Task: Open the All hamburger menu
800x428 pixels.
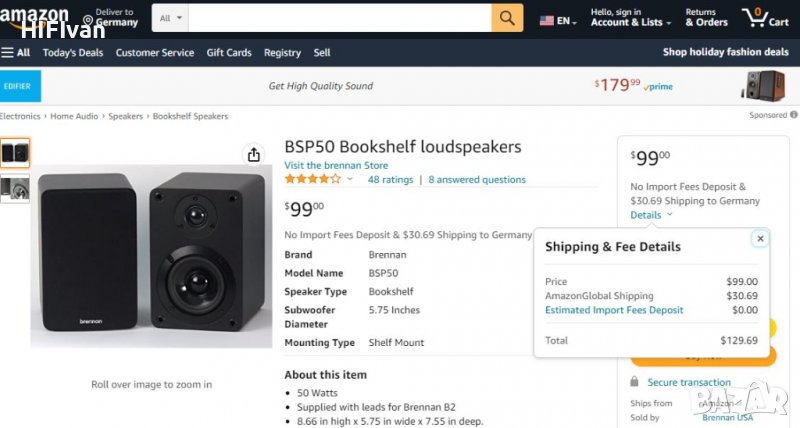Action: coord(16,53)
